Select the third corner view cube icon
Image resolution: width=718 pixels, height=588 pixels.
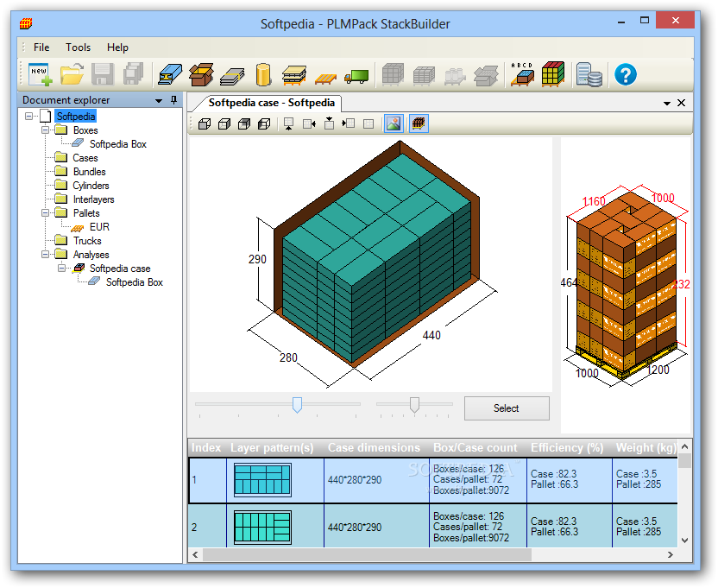[x=244, y=123]
